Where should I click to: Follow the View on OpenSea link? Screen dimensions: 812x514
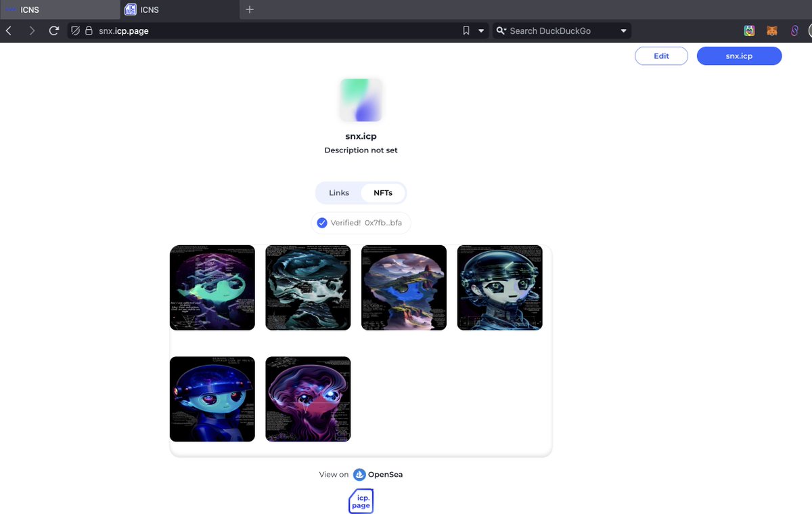coord(361,475)
